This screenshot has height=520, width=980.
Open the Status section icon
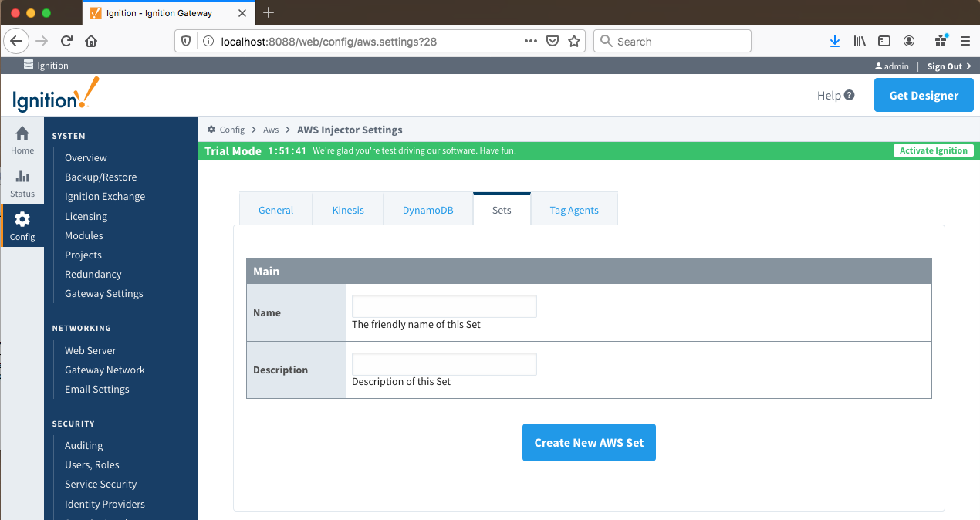(22, 177)
